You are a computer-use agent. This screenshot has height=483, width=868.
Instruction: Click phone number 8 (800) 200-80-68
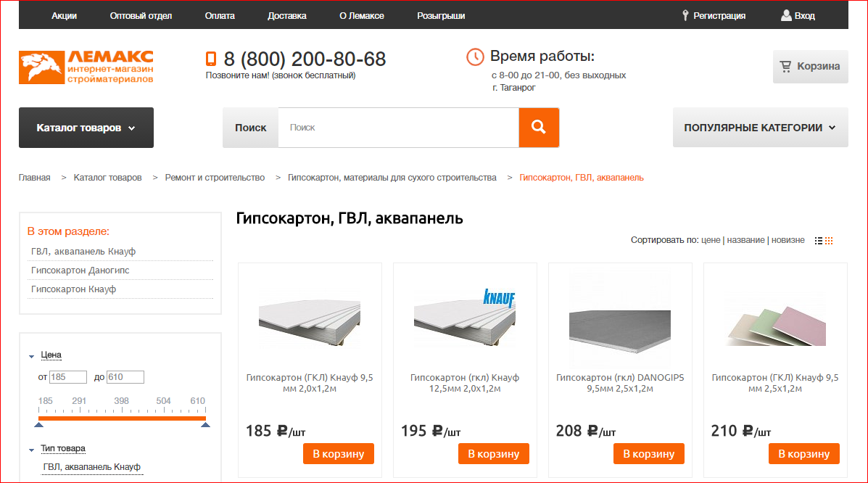305,59
